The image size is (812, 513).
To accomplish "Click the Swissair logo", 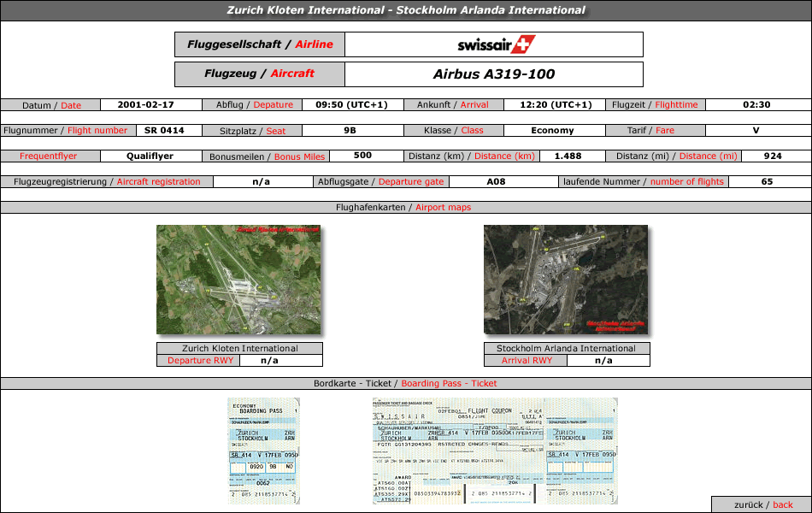I will click(496, 44).
